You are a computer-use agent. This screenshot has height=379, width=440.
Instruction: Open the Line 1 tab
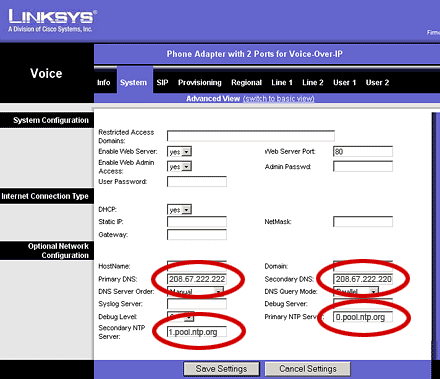pyautogui.click(x=282, y=82)
